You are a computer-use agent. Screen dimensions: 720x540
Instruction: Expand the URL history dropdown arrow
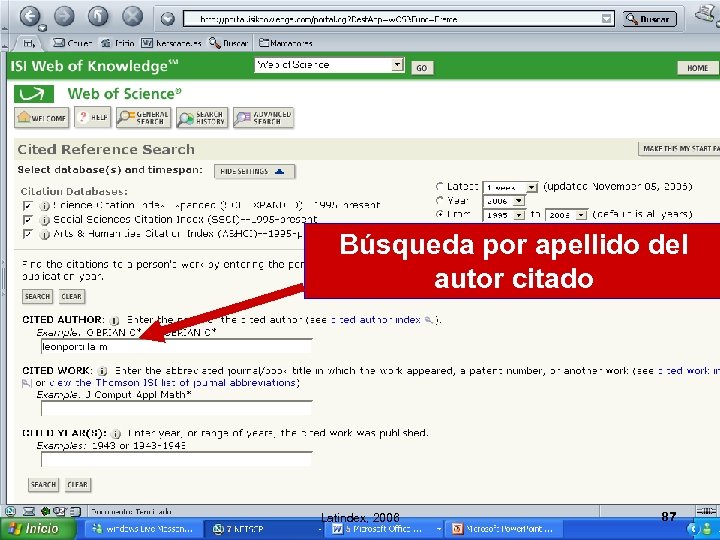point(607,19)
